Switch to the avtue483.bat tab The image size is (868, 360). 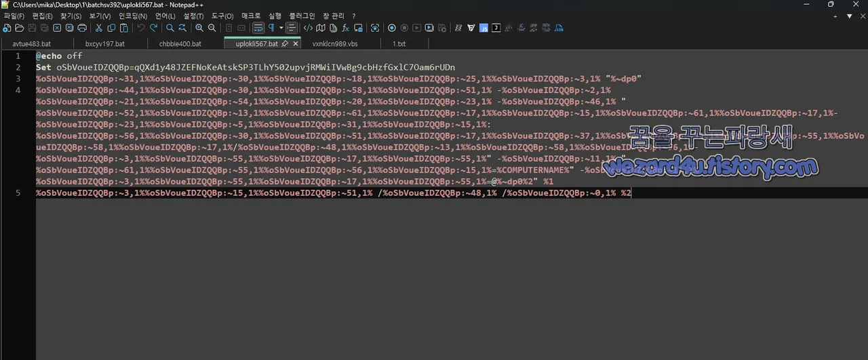pos(32,43)
